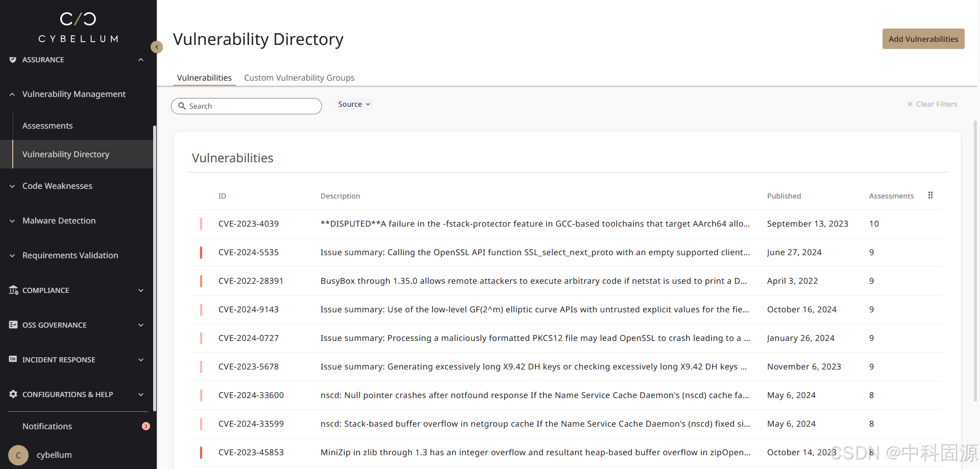The height and width of the screenshot is (469, 980).
Task: Sort by the Assessments column header
Action: (x=891, y=196)
